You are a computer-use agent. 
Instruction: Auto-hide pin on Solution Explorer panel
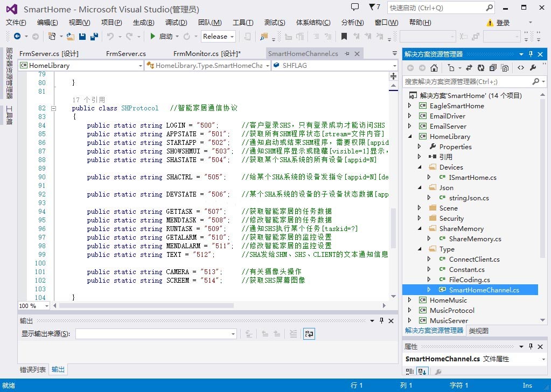point(531,54)
